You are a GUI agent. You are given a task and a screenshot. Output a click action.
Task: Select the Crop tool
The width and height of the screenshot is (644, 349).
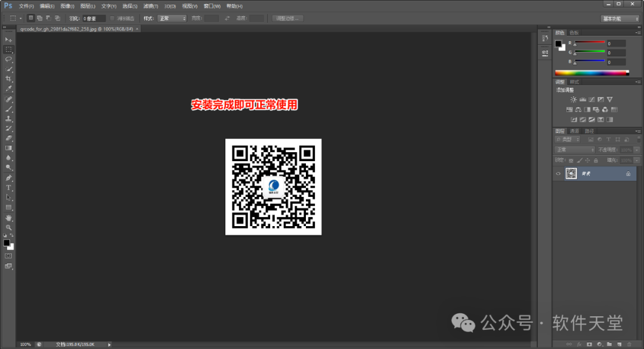[8, 78]
